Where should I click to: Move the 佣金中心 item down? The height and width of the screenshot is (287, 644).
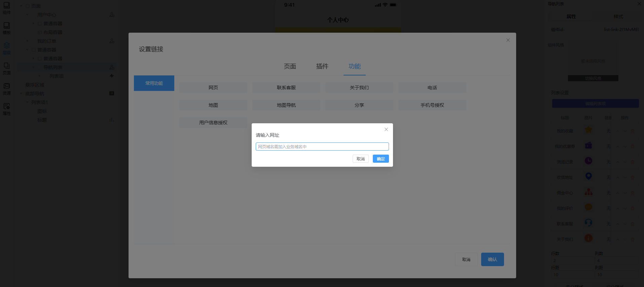pos(625,193)
